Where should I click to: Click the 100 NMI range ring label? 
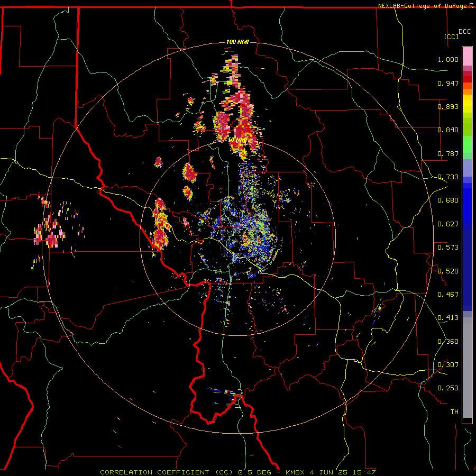(x=237, y=42)
